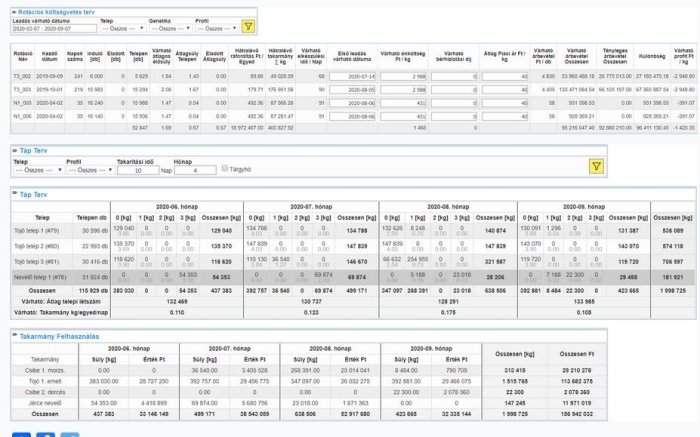Collapse the Rotációs költségvetés terv panel icon

point(8,10)
